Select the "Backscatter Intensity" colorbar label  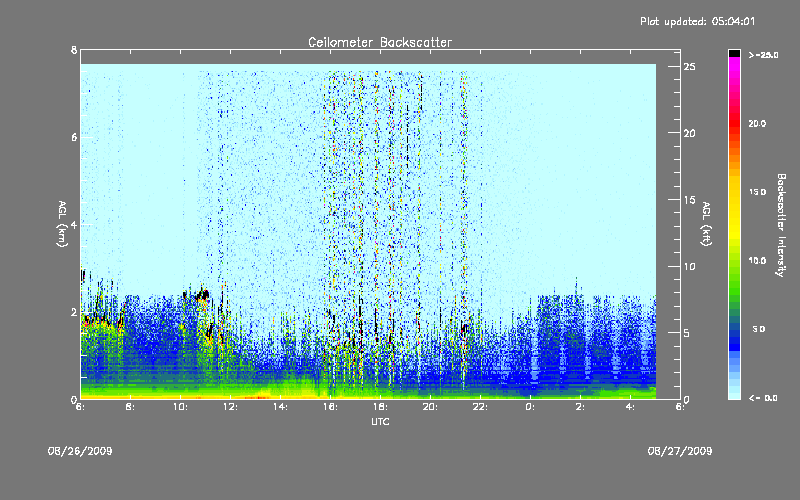[x=781, y=225]
